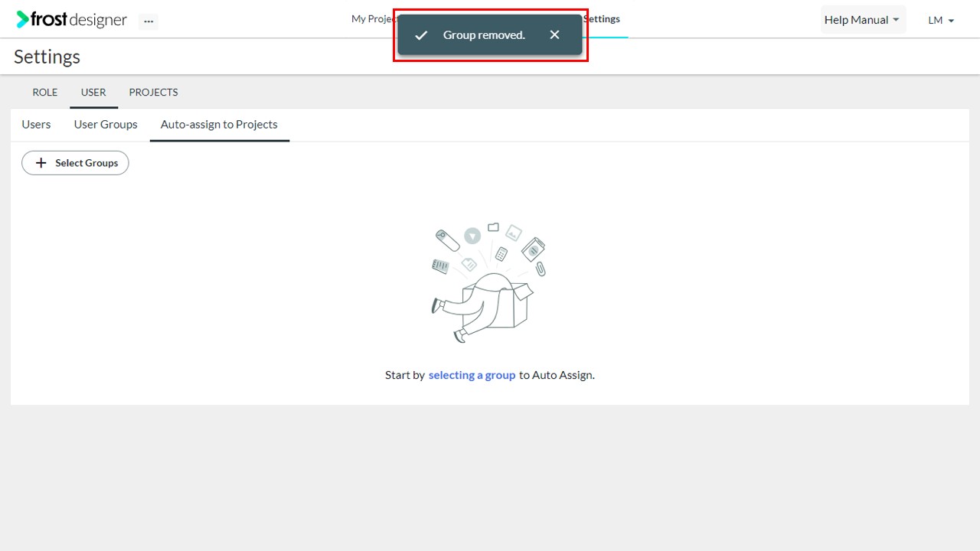Image resolution: width=980 pixels, height=551 pixels.
Task: Click the Frost Designer logo
Action: 72,20
